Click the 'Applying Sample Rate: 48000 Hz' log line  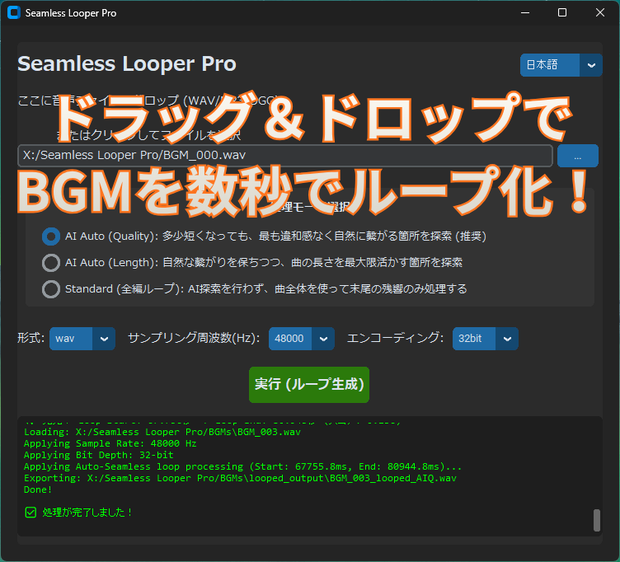tap(110, 443)
